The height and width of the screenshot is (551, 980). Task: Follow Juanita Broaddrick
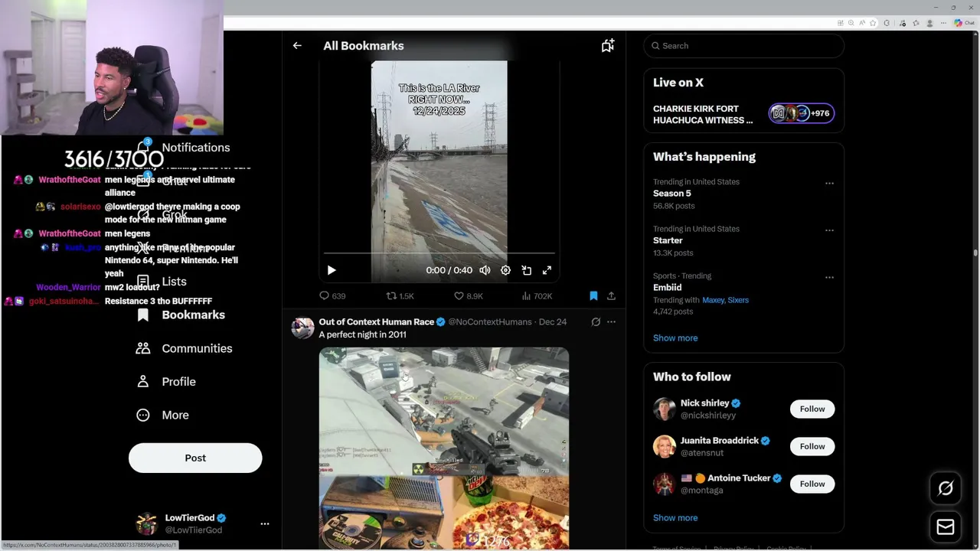point(812,446)
